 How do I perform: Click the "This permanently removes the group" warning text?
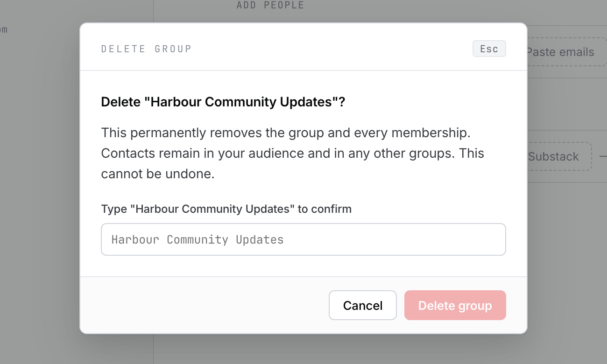coord(293,153)
